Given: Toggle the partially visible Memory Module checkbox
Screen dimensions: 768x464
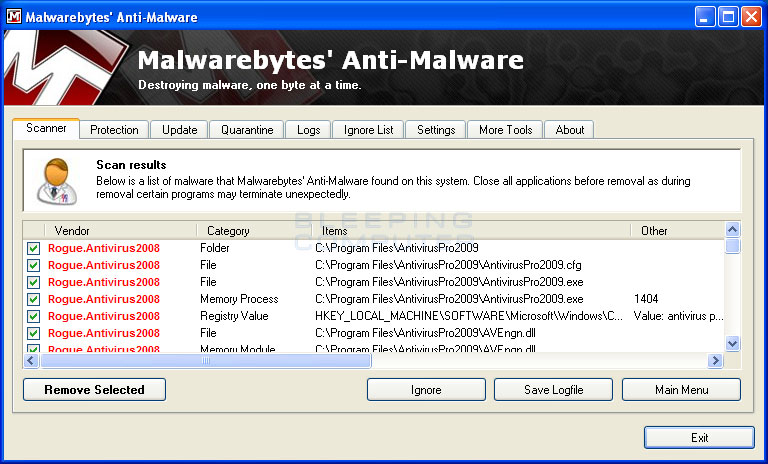Looking at the screenshot, I should pyautogui.click(x=33, y=349).
